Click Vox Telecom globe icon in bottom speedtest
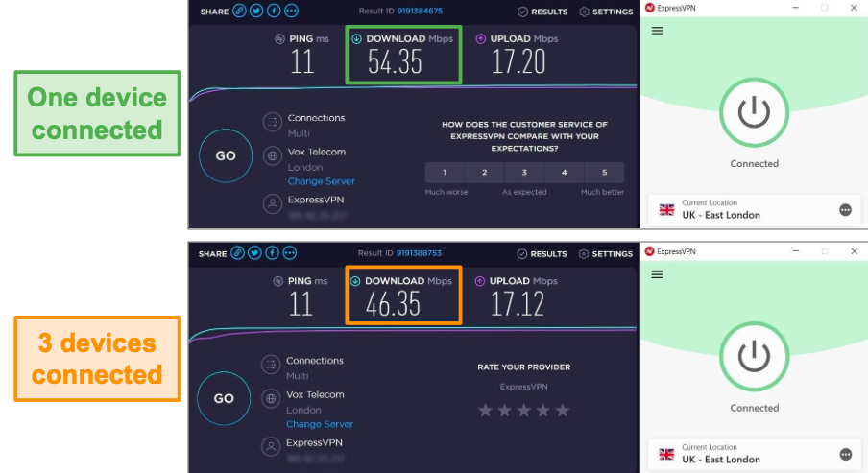The image size is (868, 473). click(x=271, y=398)
